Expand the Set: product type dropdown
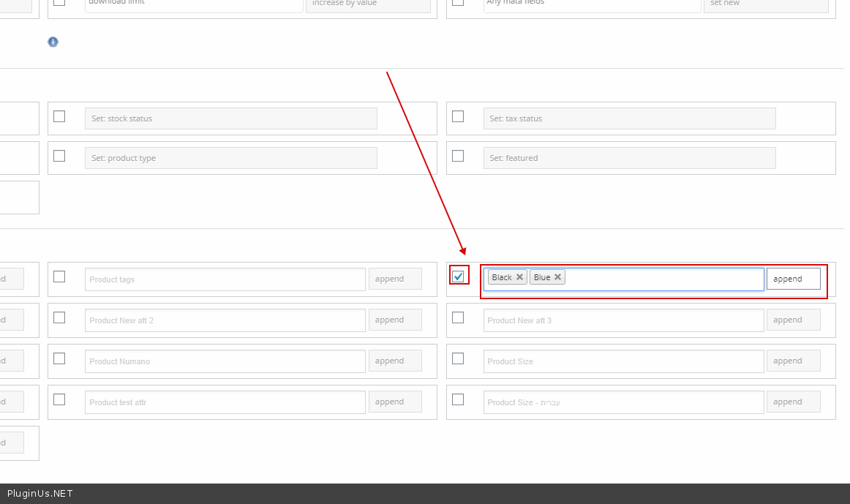Screen dimensions: 850x504 click(x=230, y=158)
